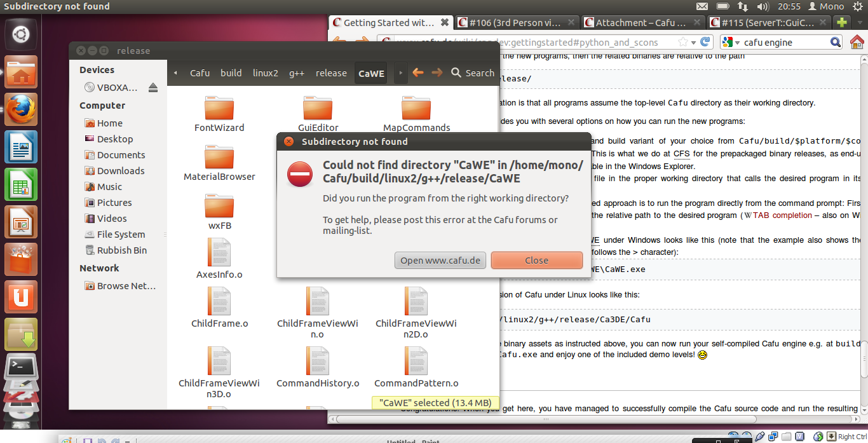Viewport: 868px width, 443px height.
Task: Open the network indicator in top panel
Action: coord(743,6)
